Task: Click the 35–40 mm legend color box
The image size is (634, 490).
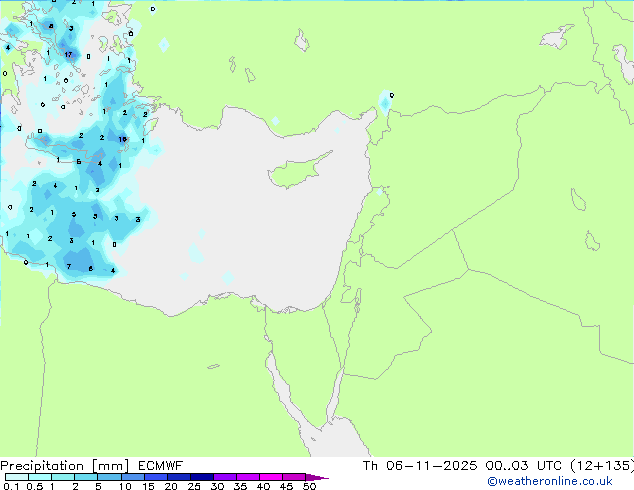Action: [248, 477]
